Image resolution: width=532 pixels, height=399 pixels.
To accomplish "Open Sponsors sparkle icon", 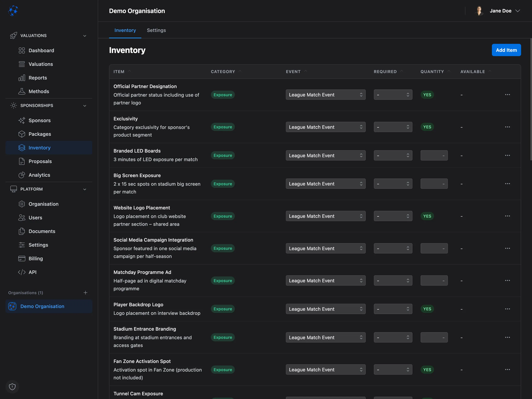I will 22,120.
